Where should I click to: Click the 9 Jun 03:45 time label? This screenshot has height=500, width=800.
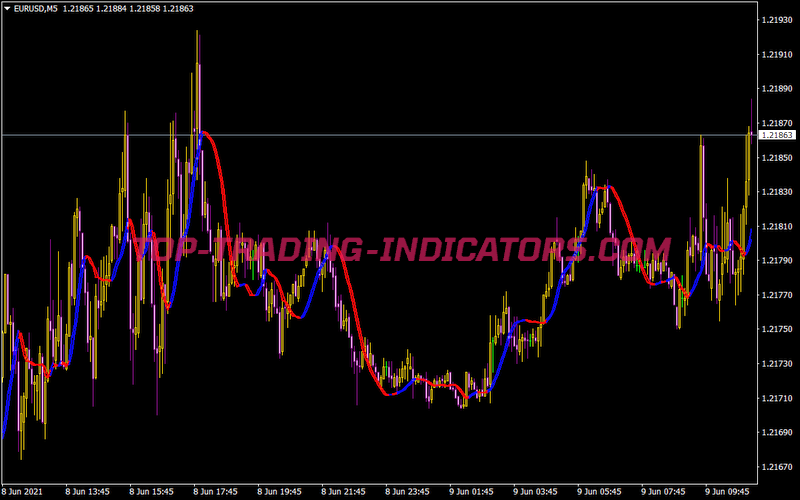tap(536, 492)
